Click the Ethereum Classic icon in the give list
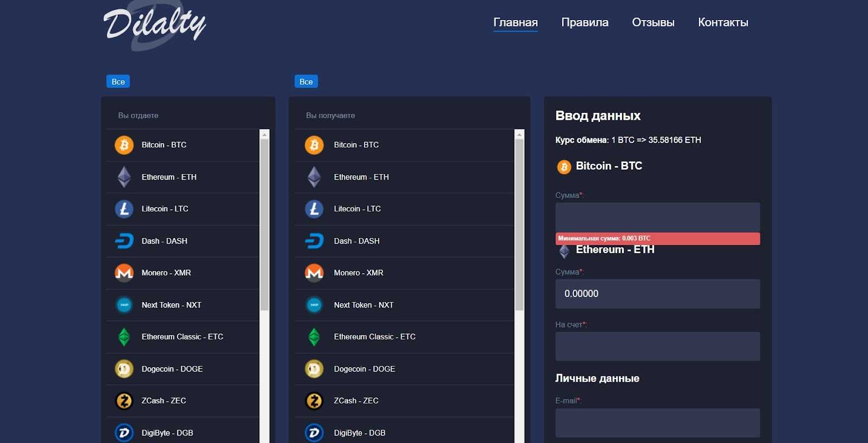This screenshot has height=443, width=868. click(124, 337)
